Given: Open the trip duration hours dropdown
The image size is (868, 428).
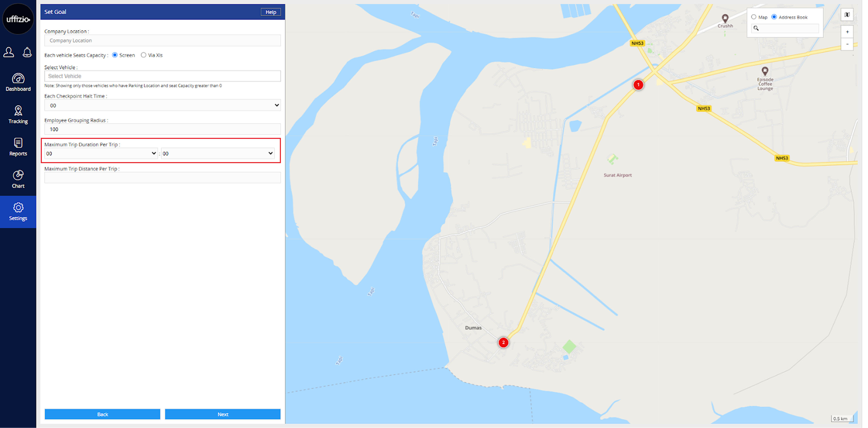Looking at the screenshot, I should click(x=101, y=153).
